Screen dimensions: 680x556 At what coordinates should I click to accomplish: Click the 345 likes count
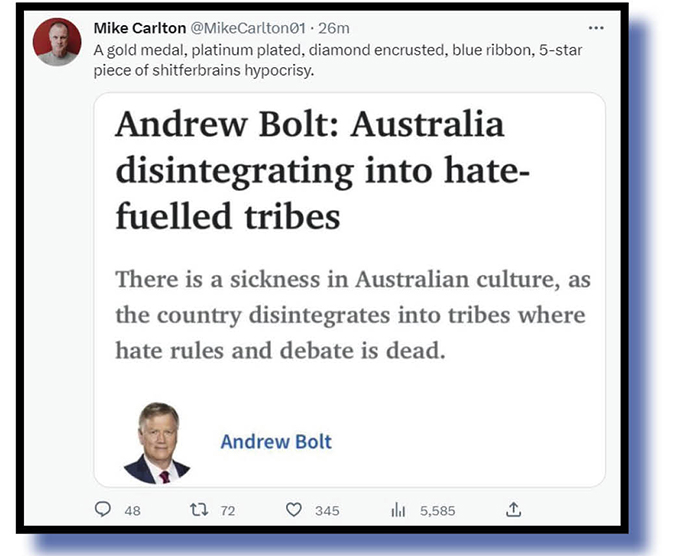click(327, 511)
